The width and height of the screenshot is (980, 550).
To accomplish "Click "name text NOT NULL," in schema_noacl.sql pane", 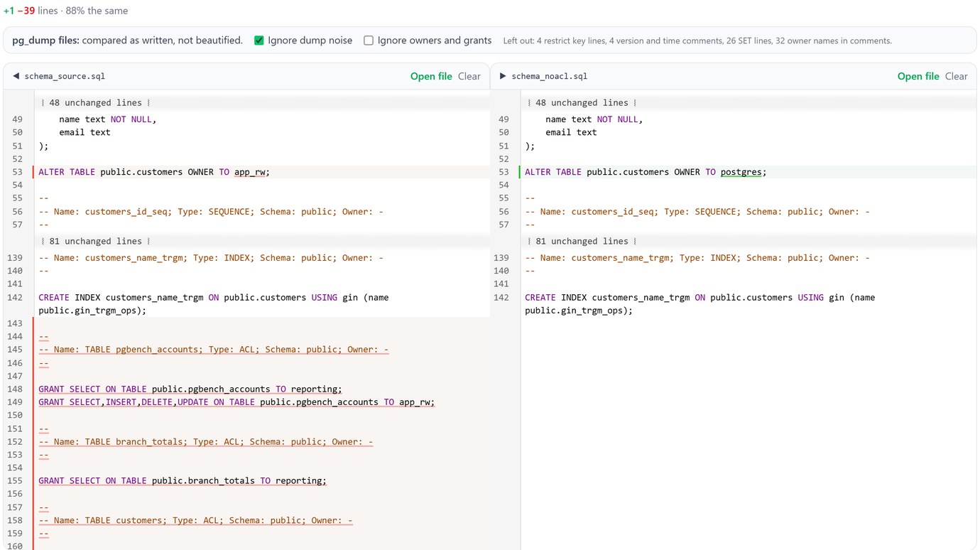I will pos(594,119).
